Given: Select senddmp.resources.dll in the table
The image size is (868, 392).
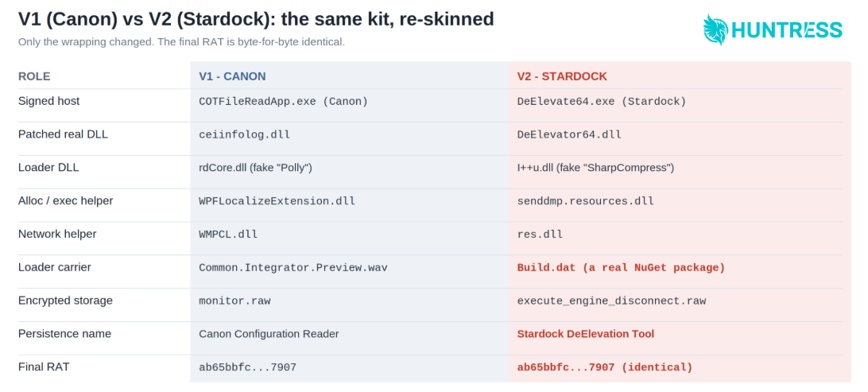Looking at the screenshot, I should point(585,201).
